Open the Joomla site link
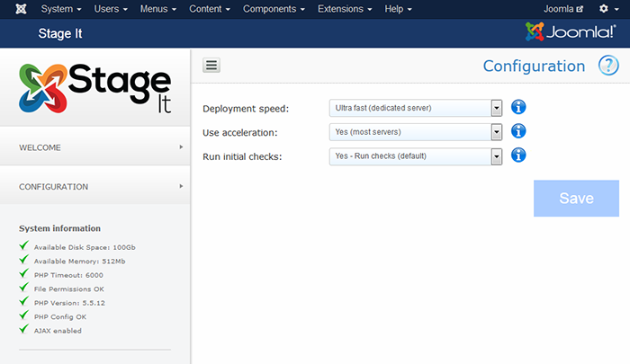The height and width of the screenshot is (364, 630). click(x=562, y=9)
